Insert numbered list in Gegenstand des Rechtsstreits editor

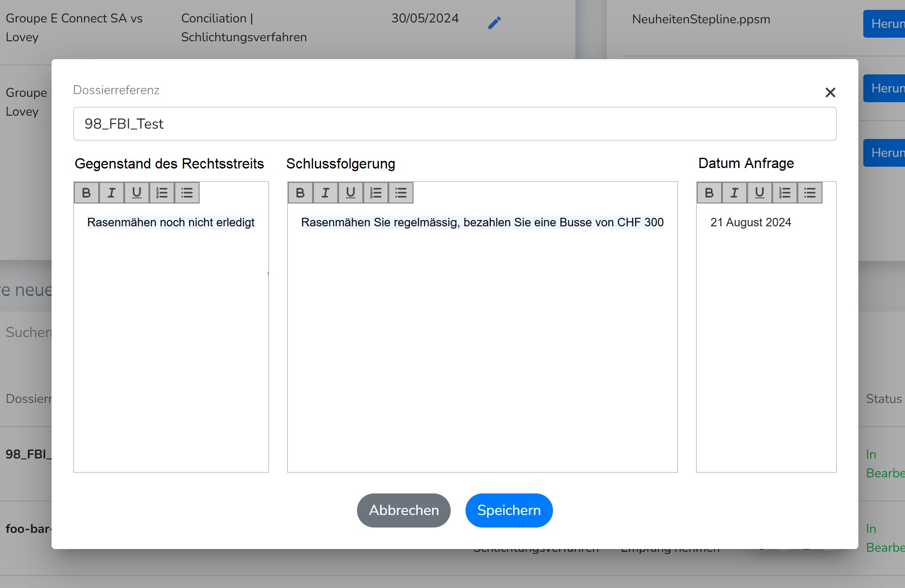click(x=162, y=193)
